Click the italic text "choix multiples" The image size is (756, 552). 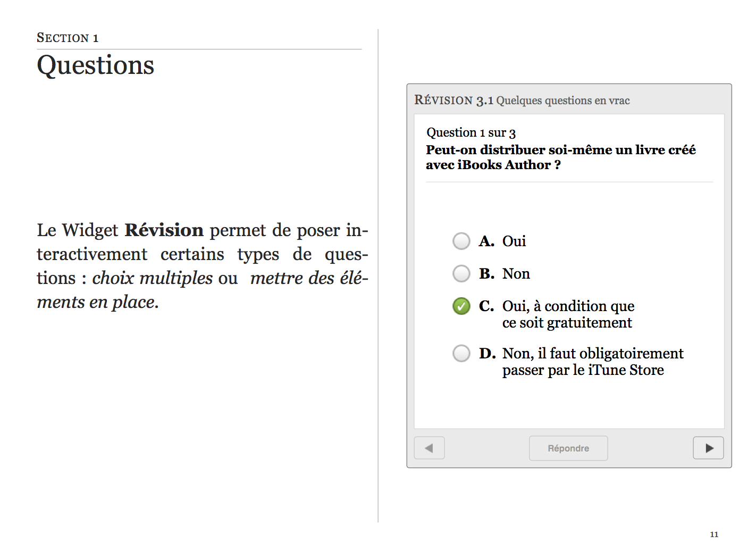[152, 278]
